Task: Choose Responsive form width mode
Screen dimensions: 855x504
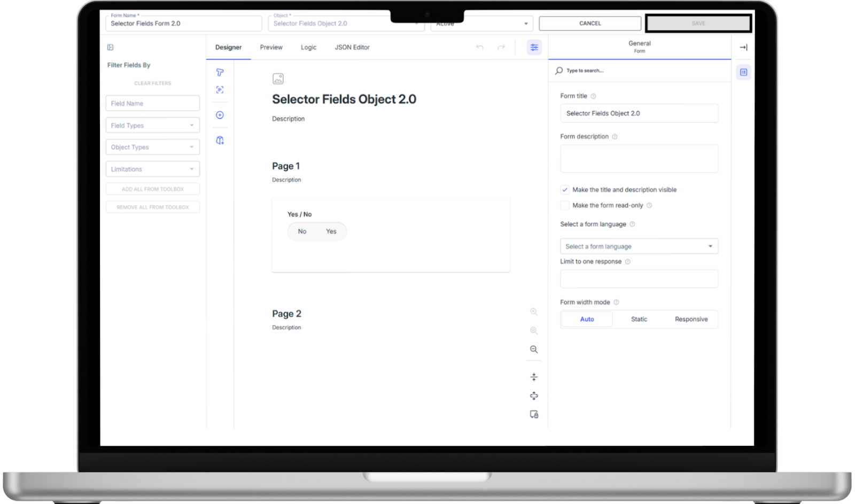Action: pos(690,320)
